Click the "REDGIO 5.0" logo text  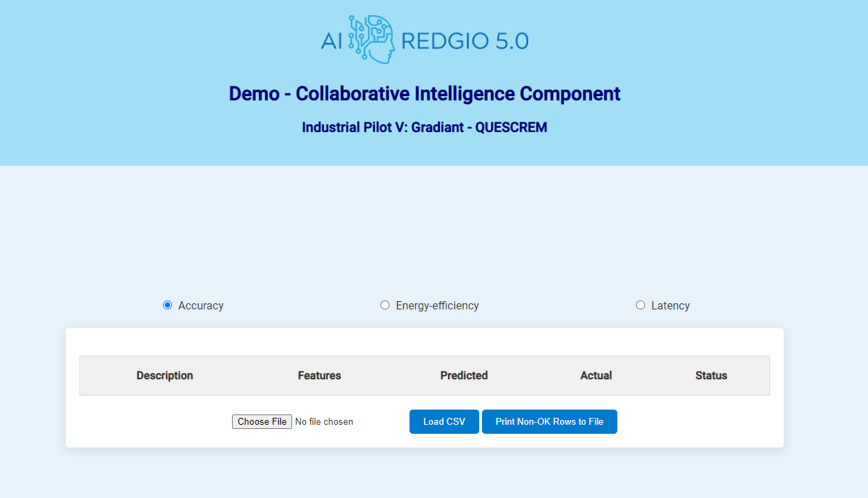[464, 41]
